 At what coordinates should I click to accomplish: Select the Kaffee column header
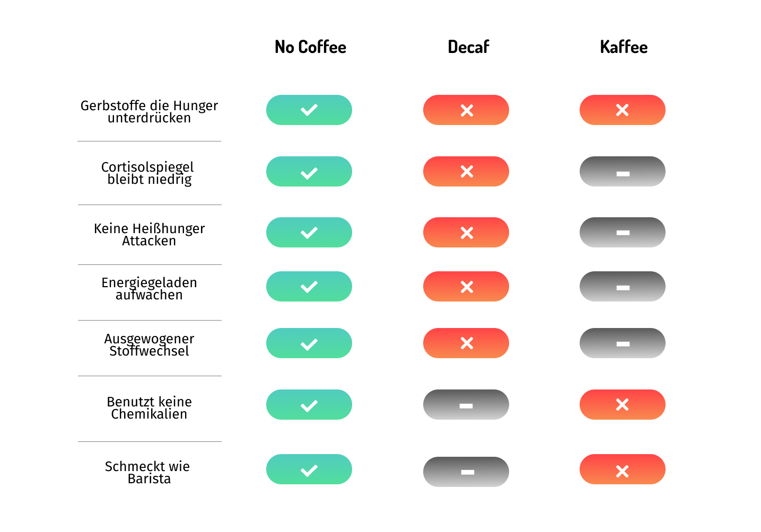click(624, 47)
